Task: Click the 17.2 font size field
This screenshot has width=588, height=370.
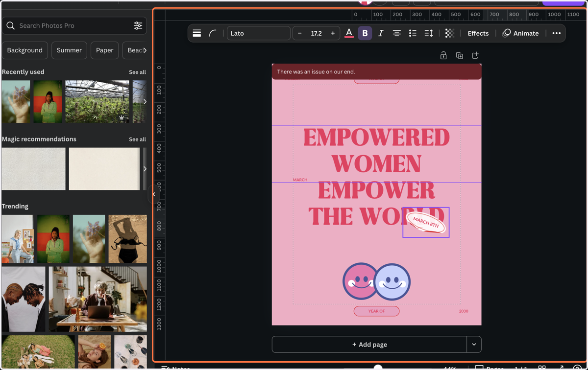Action: 316,33
